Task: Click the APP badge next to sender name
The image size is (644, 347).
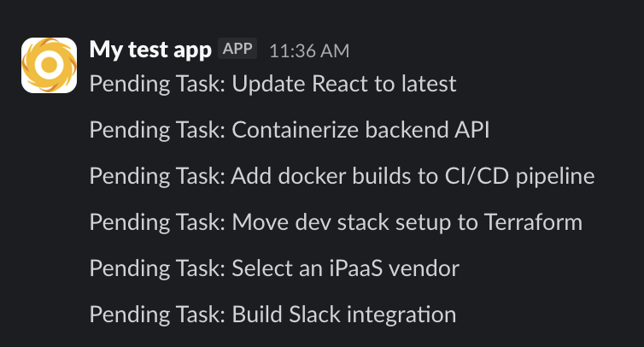Action: point(237,49)
